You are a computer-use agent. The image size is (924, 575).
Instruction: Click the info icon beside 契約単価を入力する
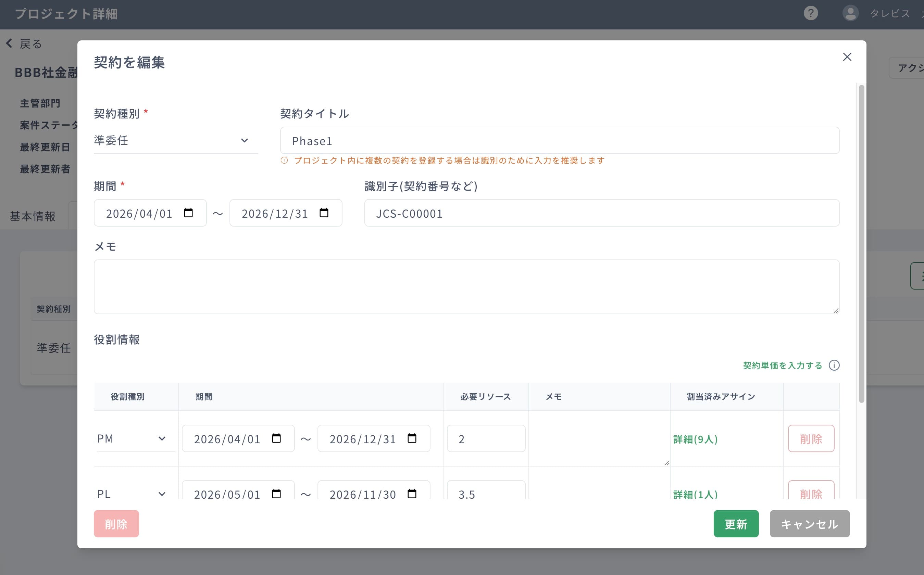[x=835, y=366]
